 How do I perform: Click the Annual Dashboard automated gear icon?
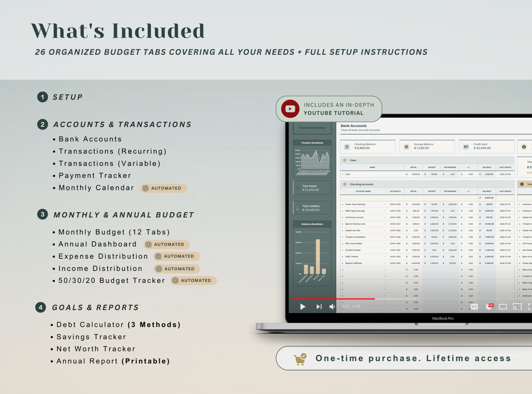click(x=149, y=244)
